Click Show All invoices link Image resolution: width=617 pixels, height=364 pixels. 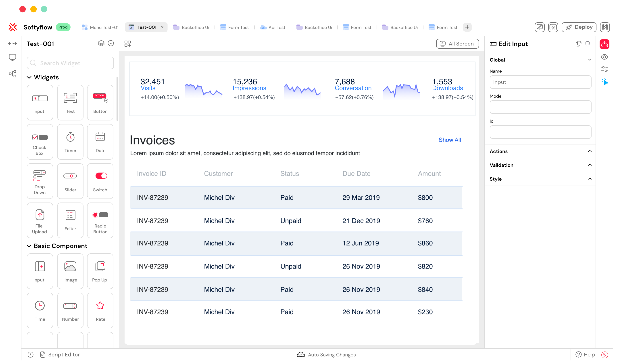pos(450,140)
